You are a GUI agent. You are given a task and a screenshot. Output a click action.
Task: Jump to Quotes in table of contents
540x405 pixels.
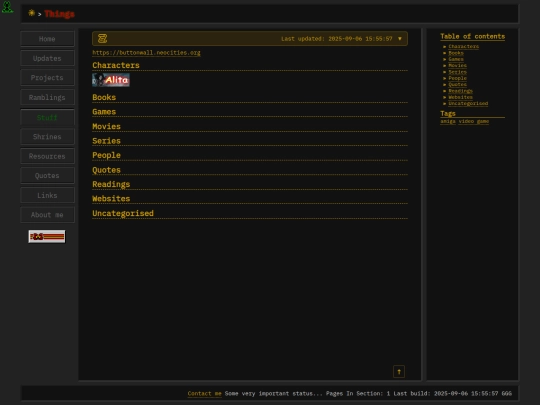[x=457, y=84]
